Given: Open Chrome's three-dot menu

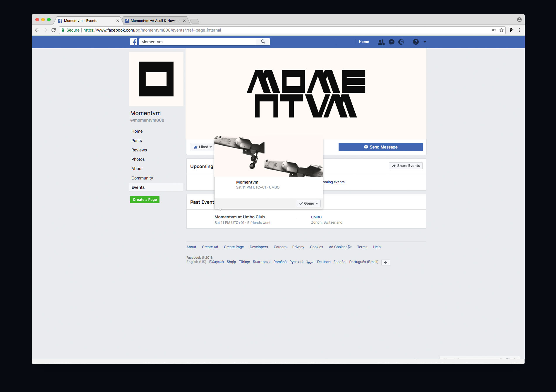Looking at the screenshot, I should click(x=519, y=30).
